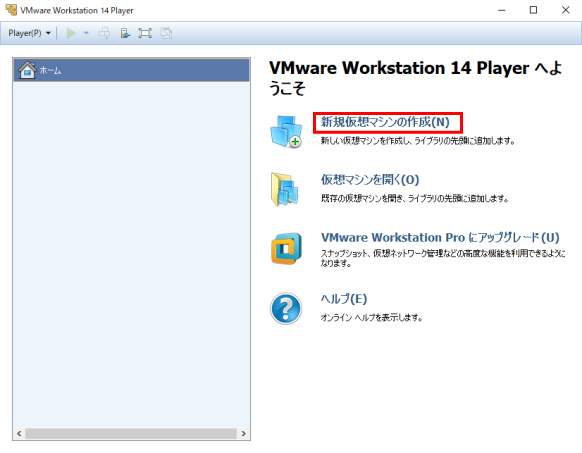Click the Send Ctrl+Alt+Del toolbar icon

(104, 33)
